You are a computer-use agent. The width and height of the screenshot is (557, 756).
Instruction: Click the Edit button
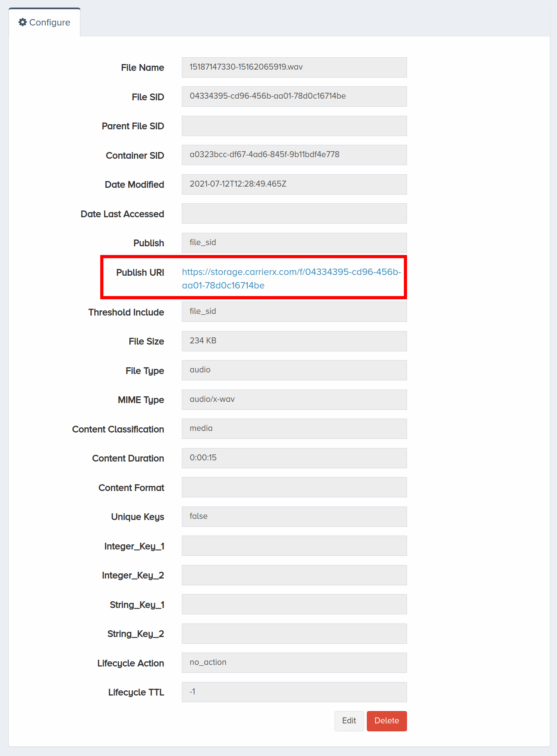pos(349,721)
